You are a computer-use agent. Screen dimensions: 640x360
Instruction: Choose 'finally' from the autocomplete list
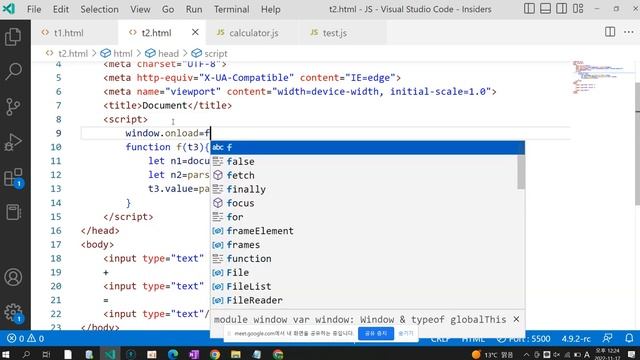[x=364, y=189]
